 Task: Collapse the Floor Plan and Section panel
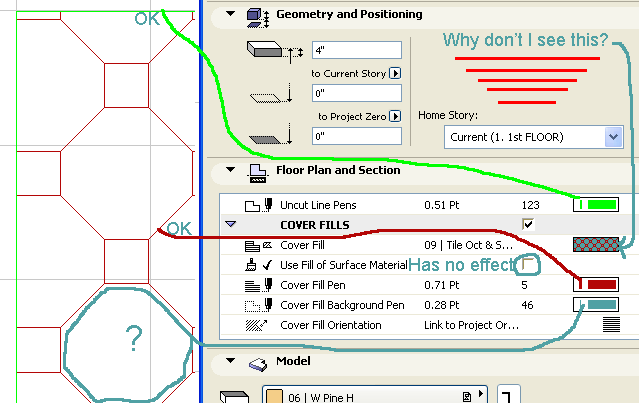coord(231,169)
